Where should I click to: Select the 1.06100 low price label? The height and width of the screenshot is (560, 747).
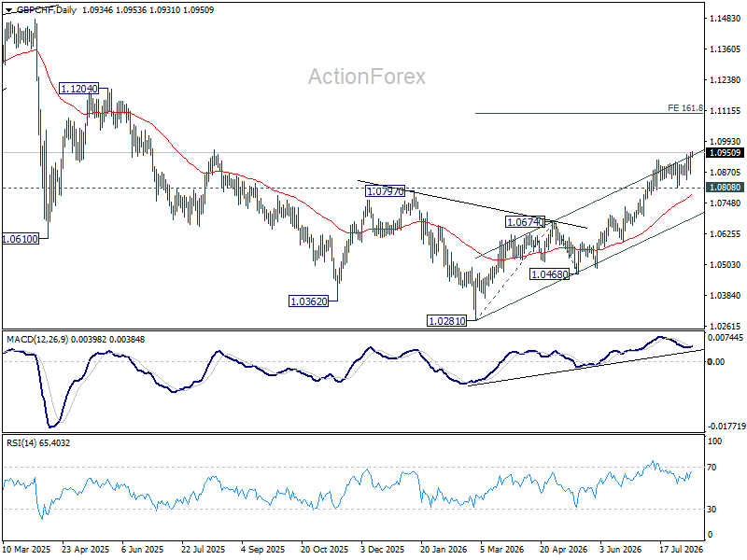[x=20, y=239]
